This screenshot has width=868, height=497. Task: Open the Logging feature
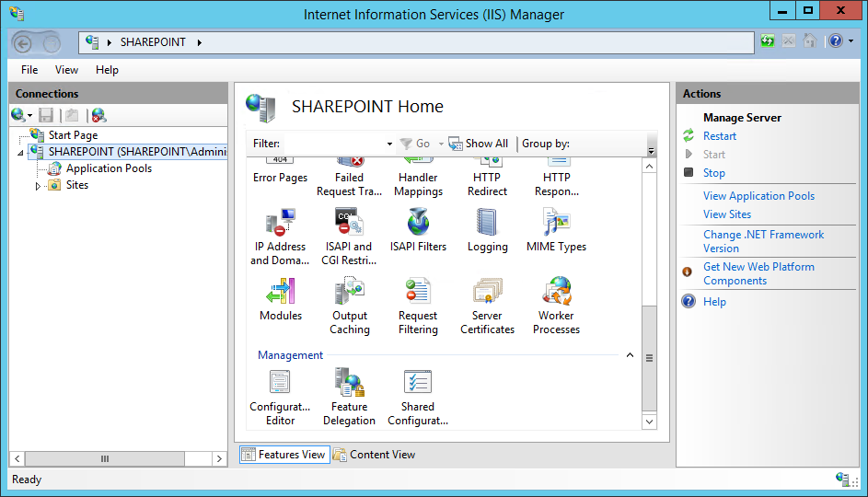coord(487,230)
